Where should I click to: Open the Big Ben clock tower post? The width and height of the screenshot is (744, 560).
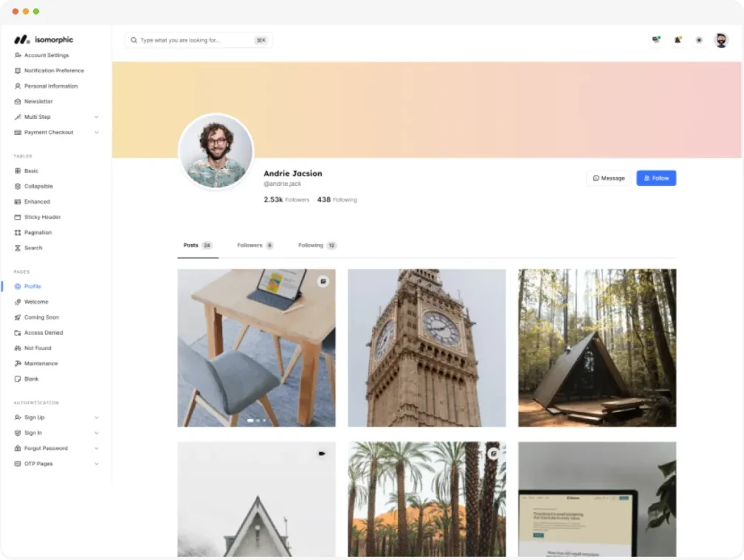pos(427,348)
